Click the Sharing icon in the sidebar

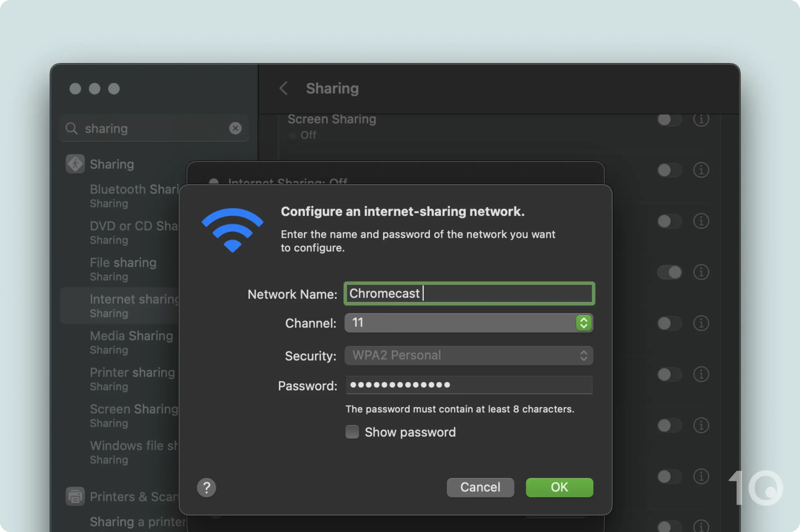tap(75, 164)
